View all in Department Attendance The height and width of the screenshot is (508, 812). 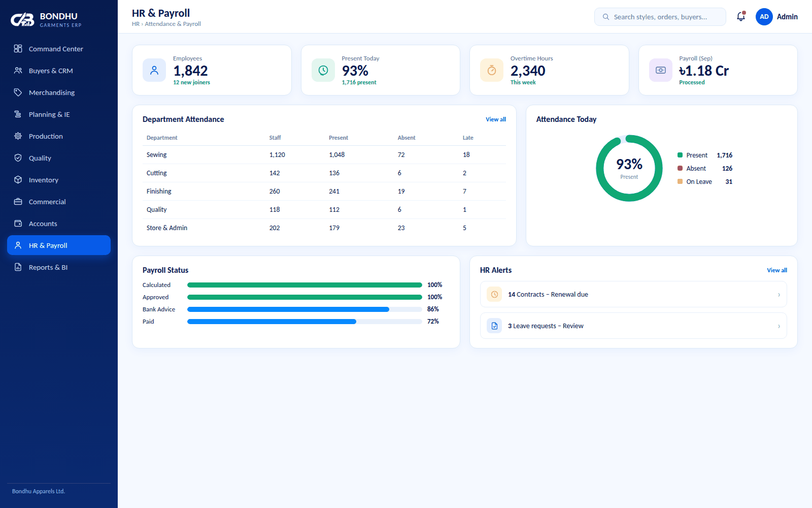496,119
